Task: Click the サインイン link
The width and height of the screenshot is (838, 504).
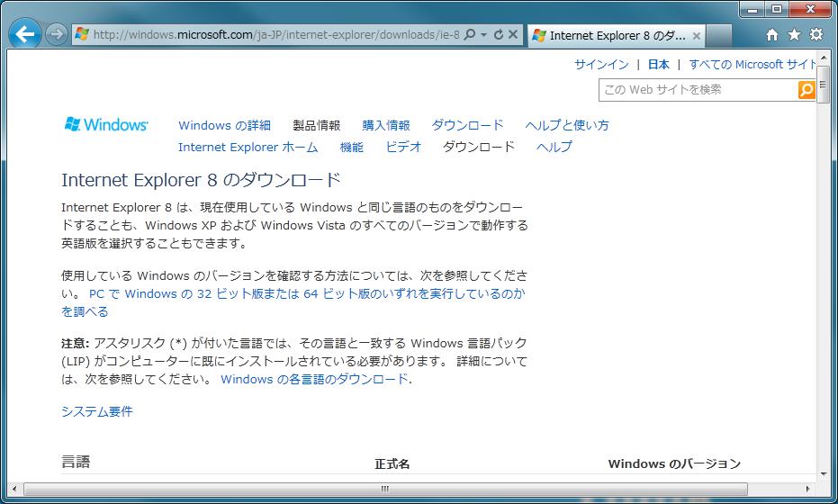Action: [601, 65]
